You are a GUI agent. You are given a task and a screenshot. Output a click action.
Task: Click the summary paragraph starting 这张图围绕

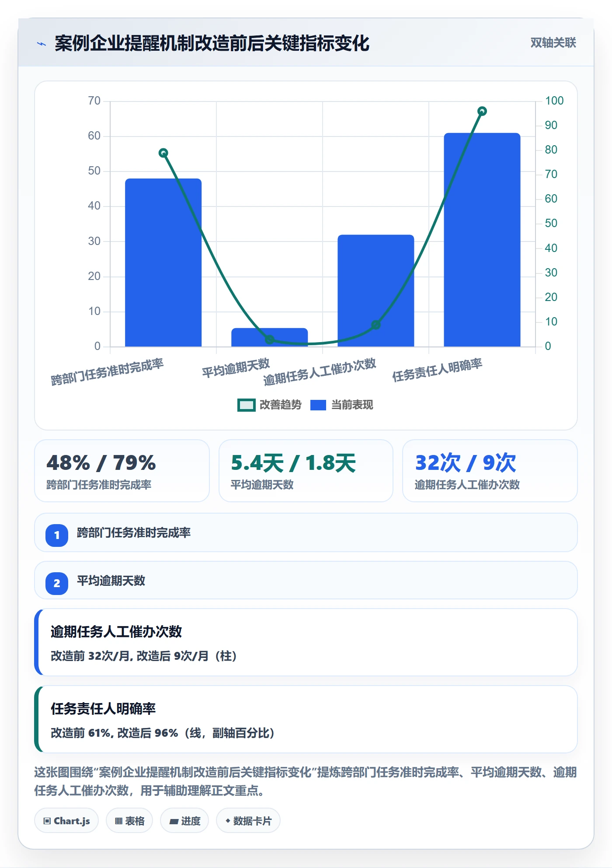[x=306, y=781]
